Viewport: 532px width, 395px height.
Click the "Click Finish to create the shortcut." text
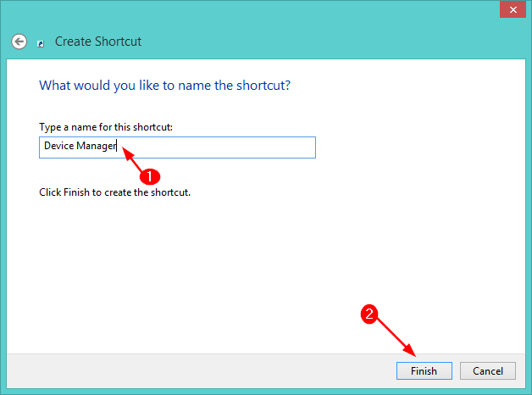point(114,192)
